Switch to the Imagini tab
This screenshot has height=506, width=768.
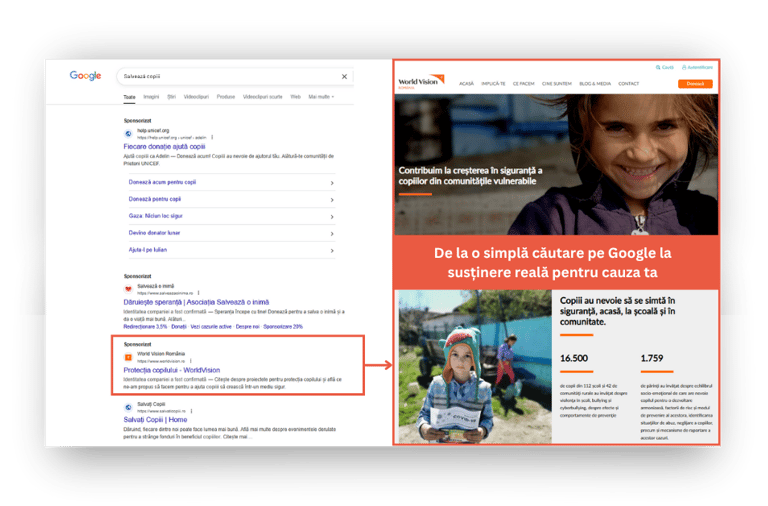pyautogui.click(x=151, y=97)
